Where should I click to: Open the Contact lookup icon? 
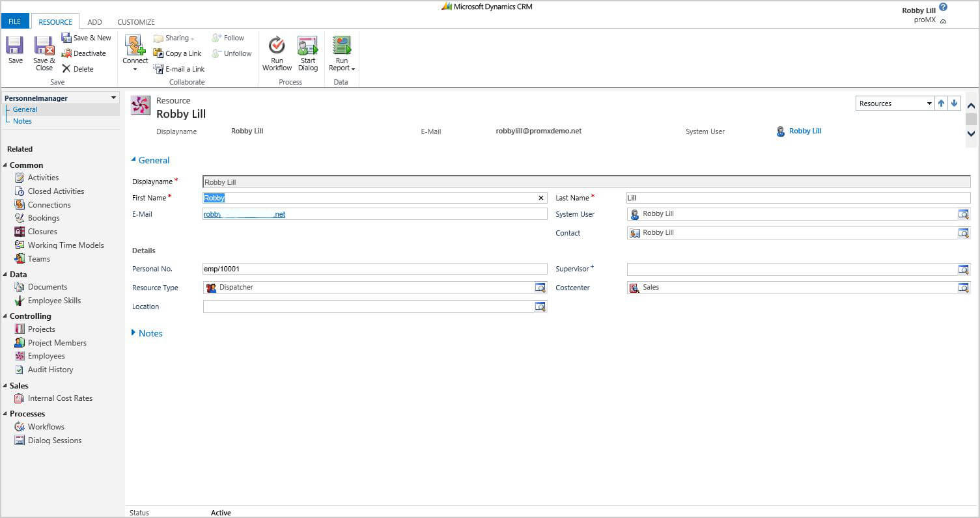[x=964, y=233]
